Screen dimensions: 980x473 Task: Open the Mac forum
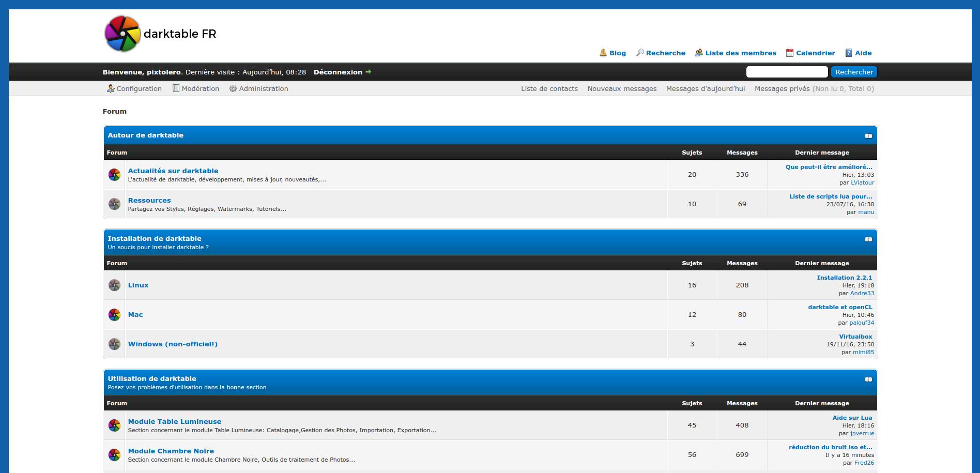[x=135, y=314]
